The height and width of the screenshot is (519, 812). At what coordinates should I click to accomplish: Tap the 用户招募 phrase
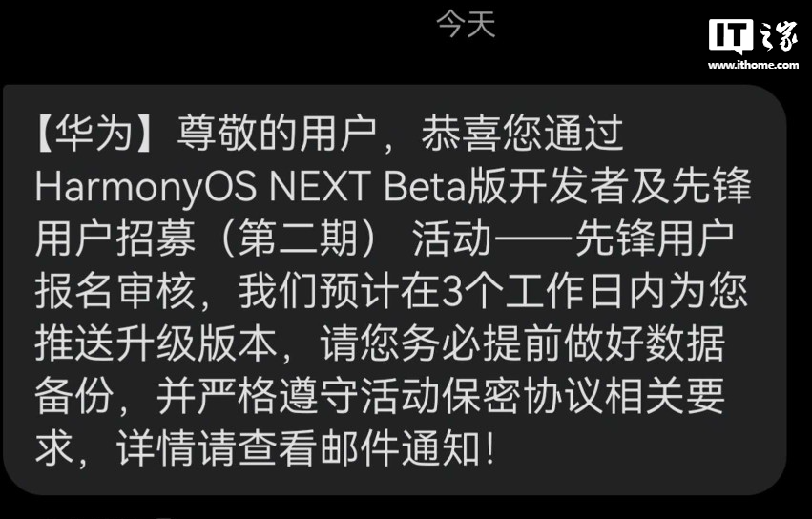(x=115, y=239)
